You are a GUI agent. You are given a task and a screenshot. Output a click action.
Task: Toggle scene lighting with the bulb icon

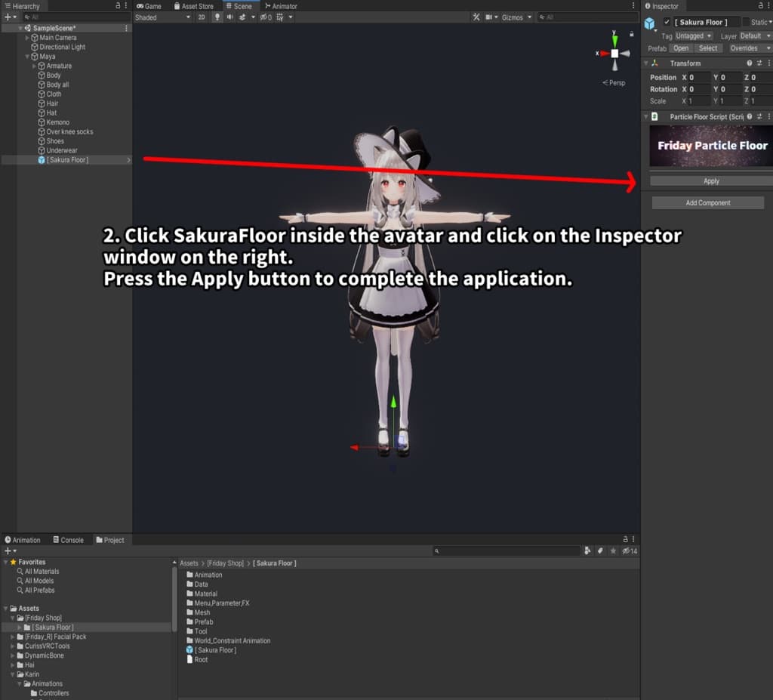(218, 17)
